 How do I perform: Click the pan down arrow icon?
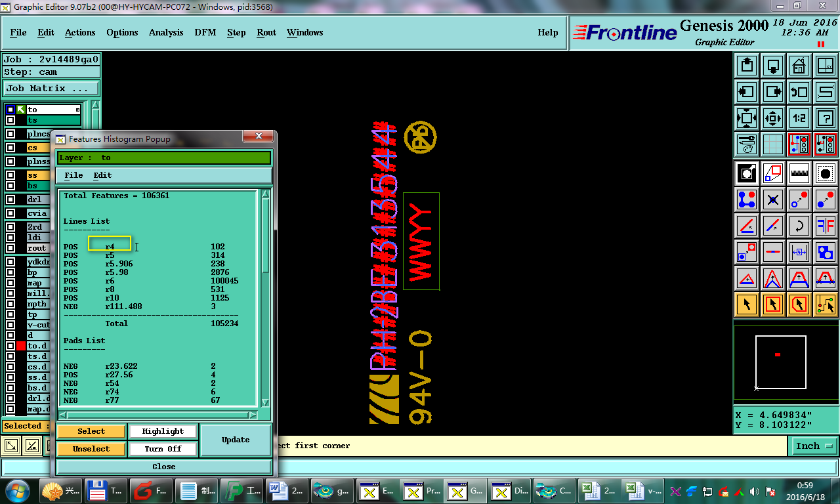click(773, 66)
